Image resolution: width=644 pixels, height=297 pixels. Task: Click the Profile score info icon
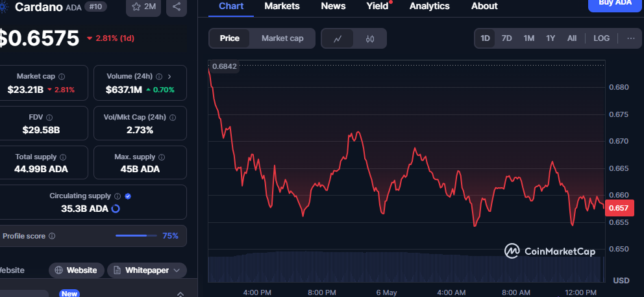[52, 236]
